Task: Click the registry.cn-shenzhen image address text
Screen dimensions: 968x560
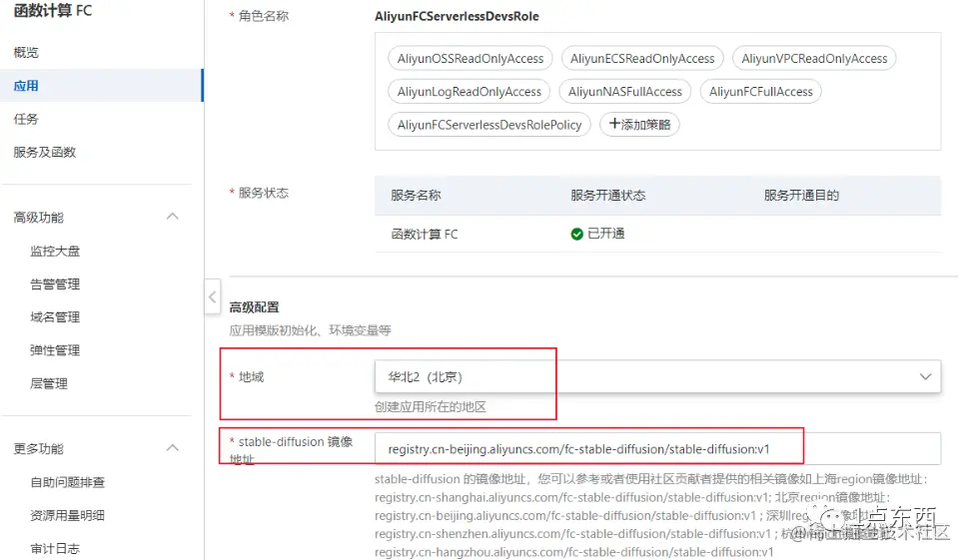Action: [x=572, y=533]
